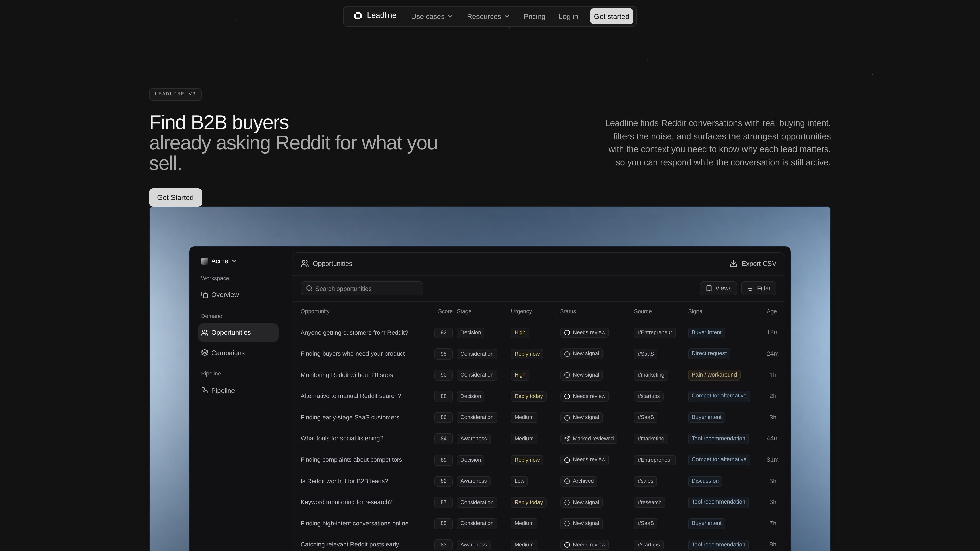Click the score 92 badge

coord(443,333)
